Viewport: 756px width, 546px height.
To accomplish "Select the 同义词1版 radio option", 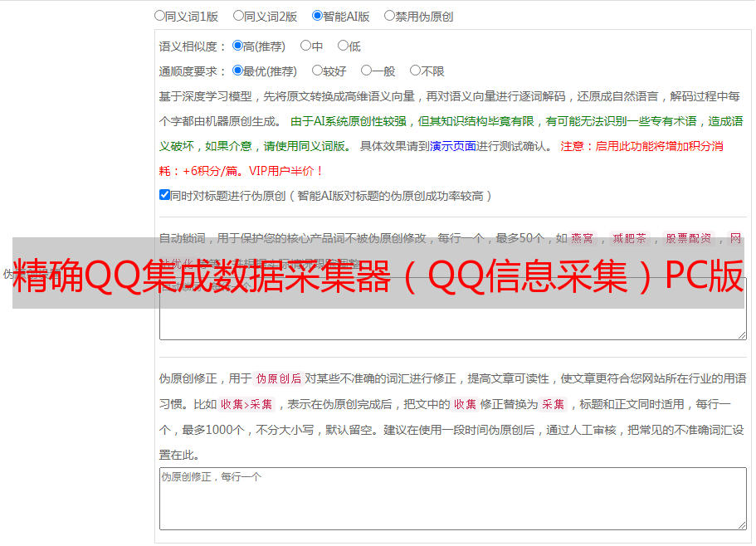I will coord(159,16).
